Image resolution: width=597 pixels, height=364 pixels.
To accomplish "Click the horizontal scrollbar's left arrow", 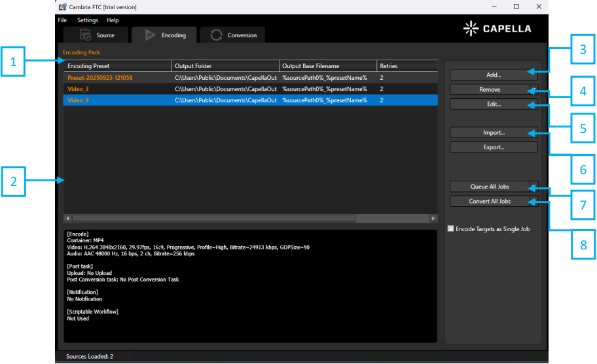I will [x=68, y=219].
